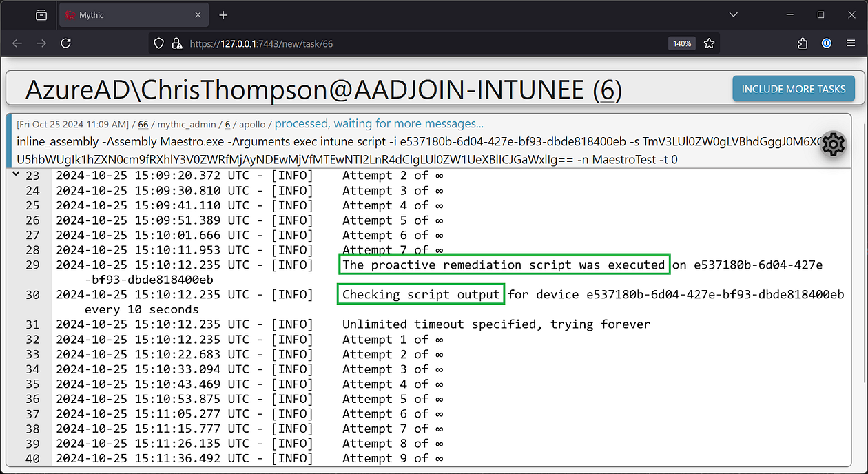Select 'Checking script output' log text
This screenshot has height=474, width=868.
(x=421, y=295)
